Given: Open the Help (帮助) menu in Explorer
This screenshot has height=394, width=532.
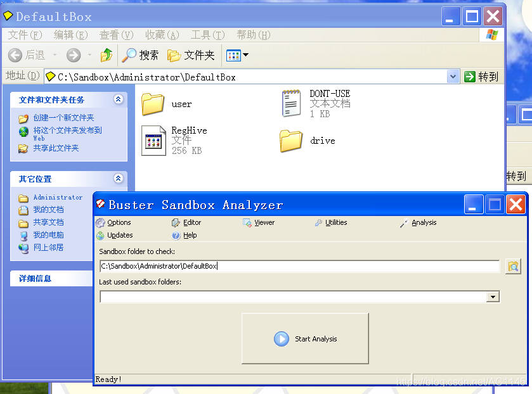Looking at the screenshot, I should tap(254, 35).
